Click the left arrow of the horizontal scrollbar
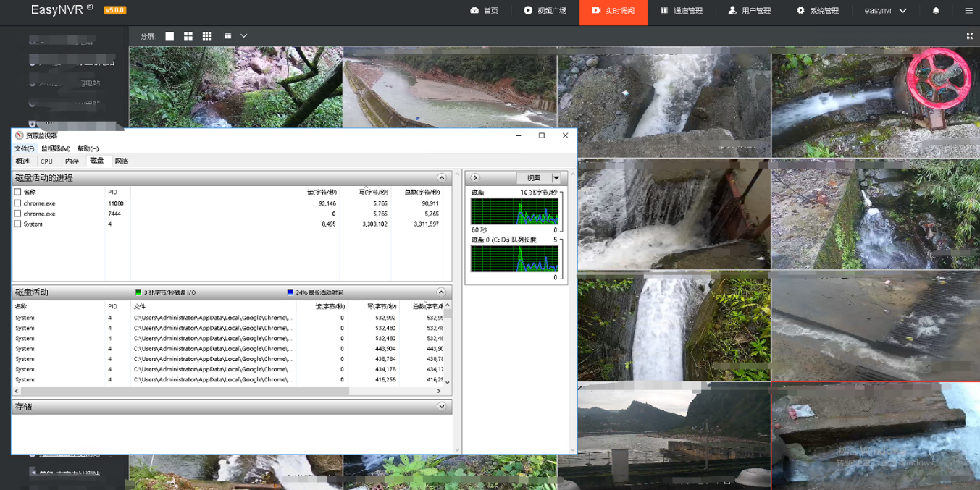 click(17, 392)
